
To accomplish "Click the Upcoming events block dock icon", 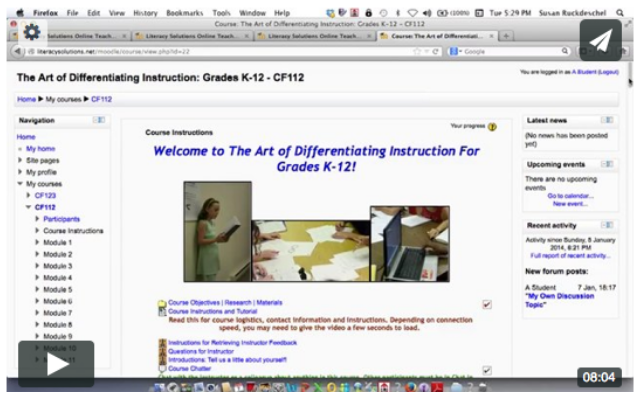I will coord(607,164).
